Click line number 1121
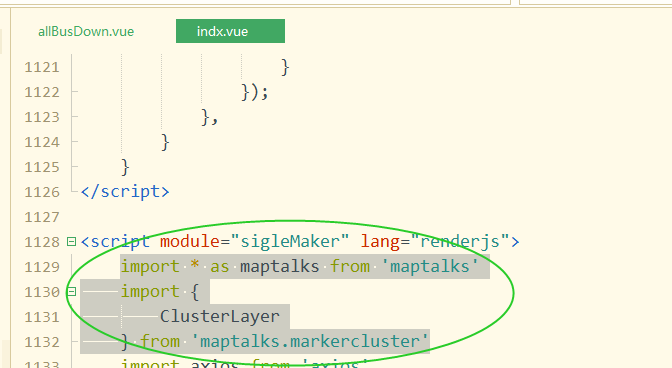 [42, 67]
